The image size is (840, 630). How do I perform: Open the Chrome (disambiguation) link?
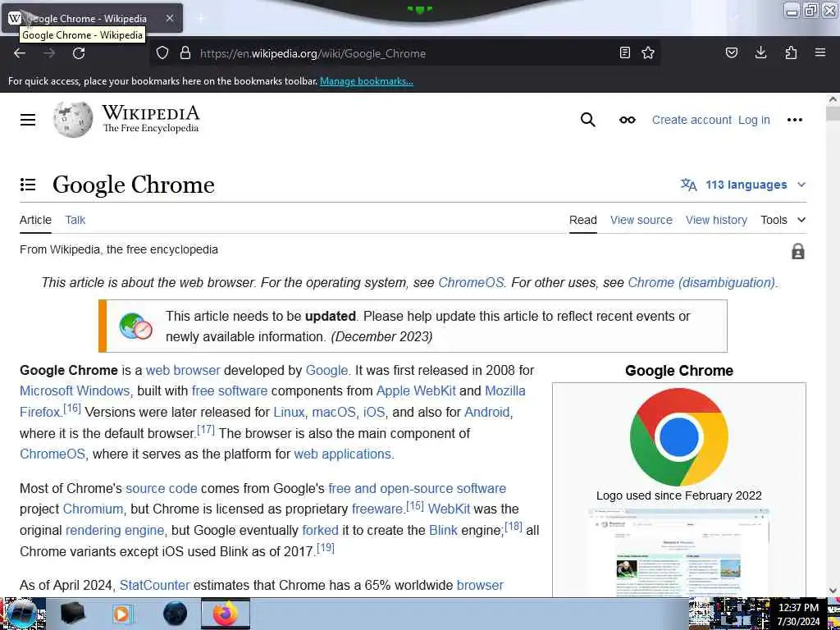(701, 282)
